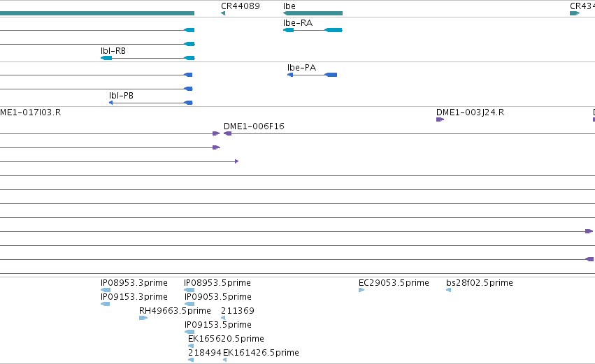595x364 pixels.
Task: Click the IP08953.5prime label
Action: 217,283
